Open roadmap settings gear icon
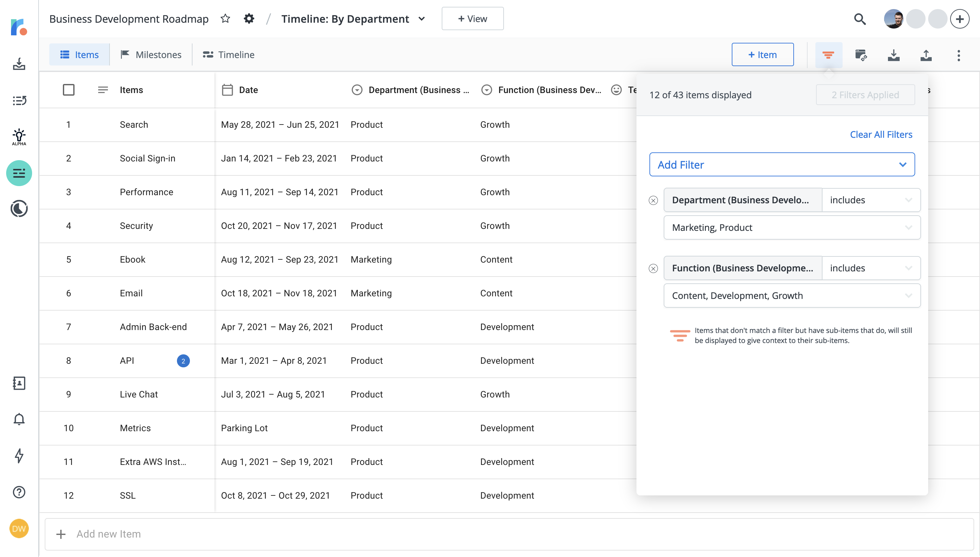This screenshot has width=980, height=557. pyautogui.click(x=249, y=19)
